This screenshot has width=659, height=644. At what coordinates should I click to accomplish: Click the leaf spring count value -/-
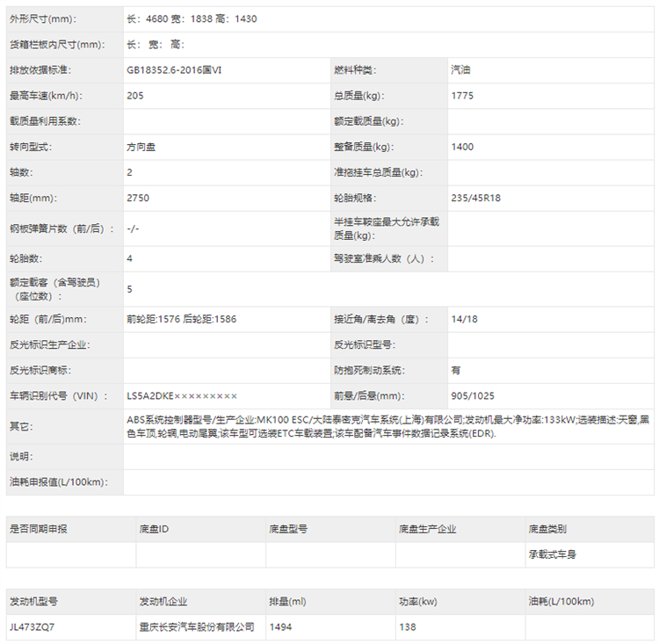pyautogui.click(x=133, y=229)
